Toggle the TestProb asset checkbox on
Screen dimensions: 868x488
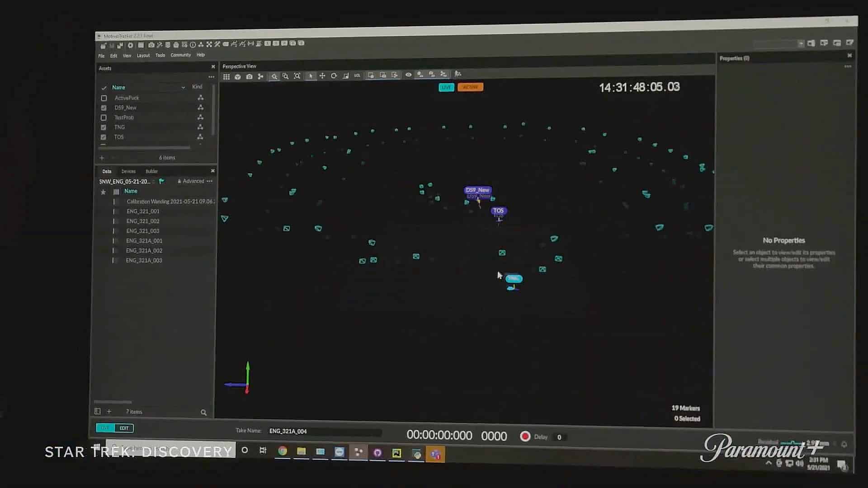[104, 117]
